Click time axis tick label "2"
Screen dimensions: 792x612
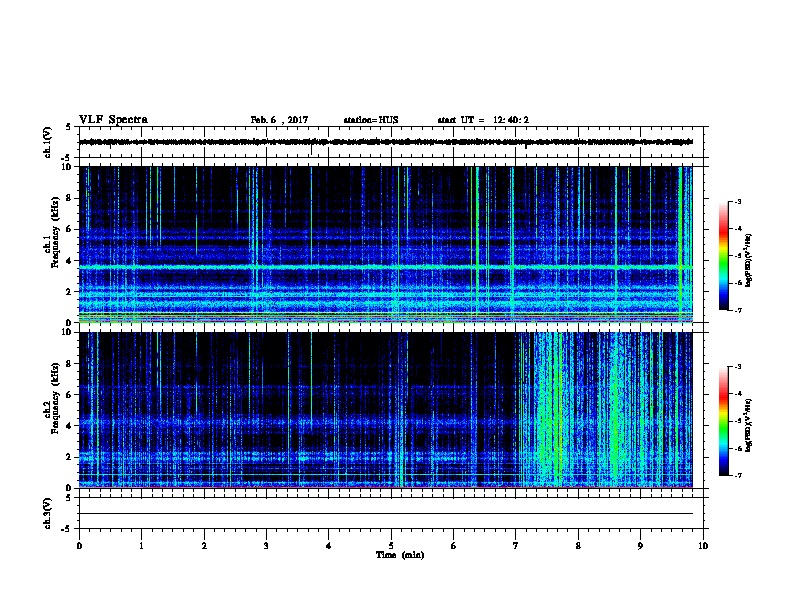coord(204,546)
